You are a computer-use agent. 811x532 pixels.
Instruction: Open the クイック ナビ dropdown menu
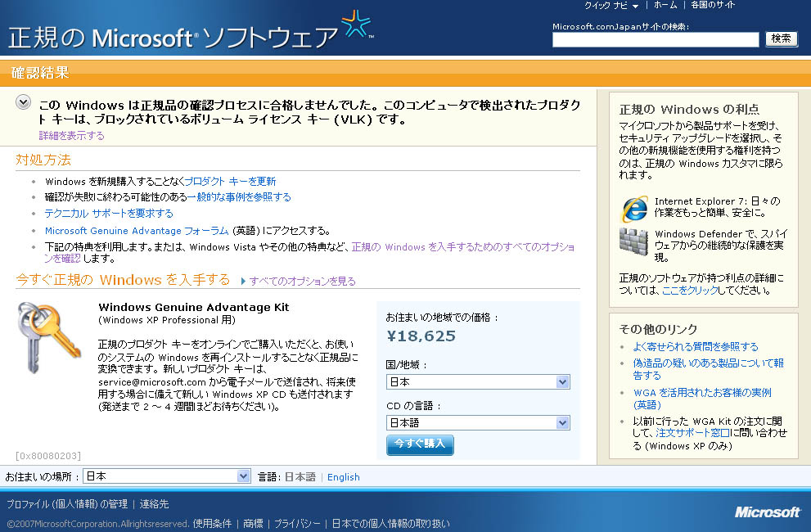click(x=611, y=5)
